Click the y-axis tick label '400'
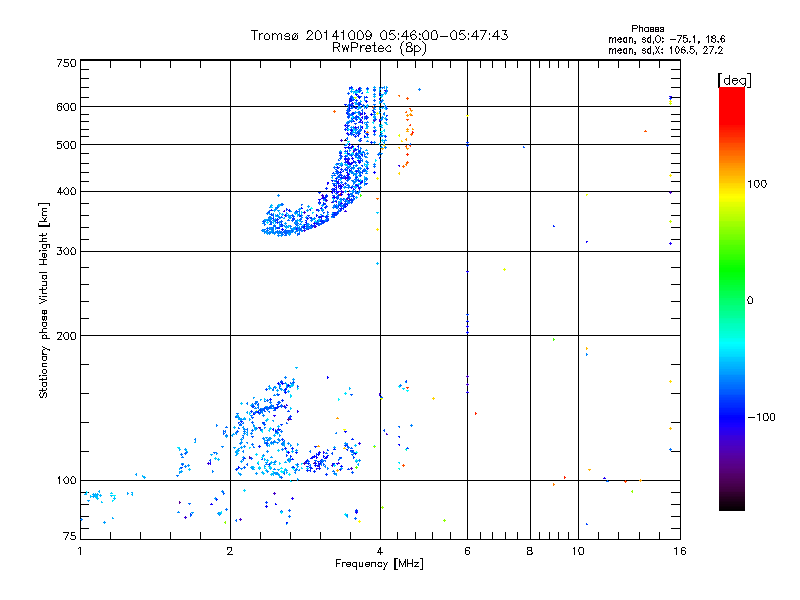Image resolution: width=800 pixels, height=600 pixels. [x=66, y=191]
